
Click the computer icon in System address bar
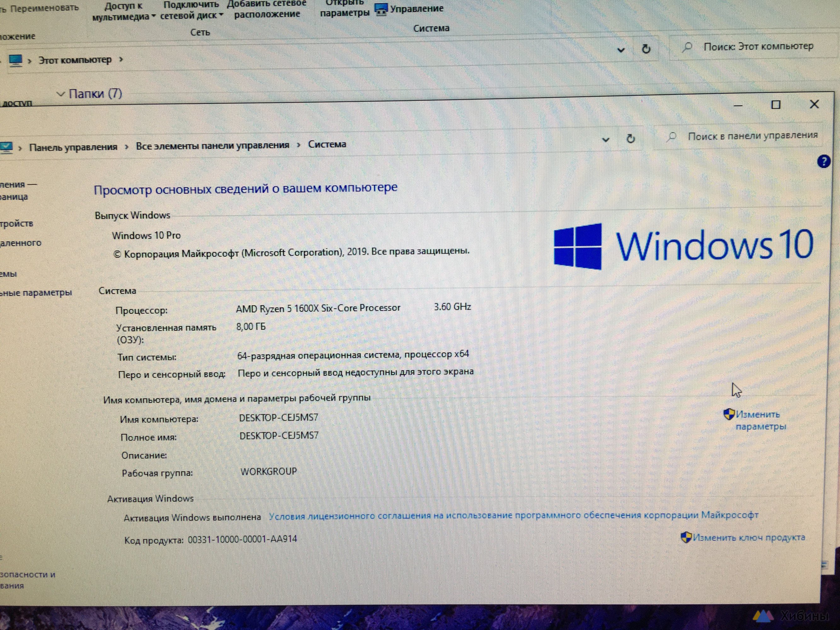click(x=6, y=148)
